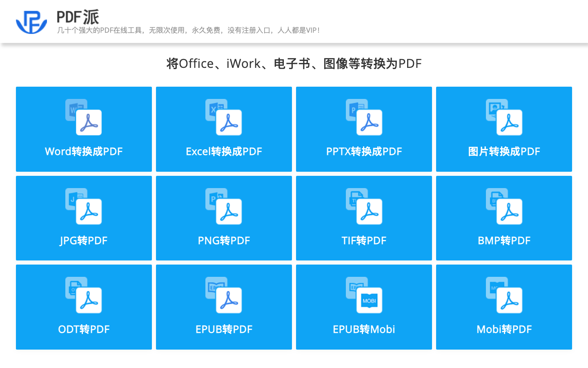Open the Word转换成PDF link
This screenshot has width=588, height=368.
click(x=84, y=152)
